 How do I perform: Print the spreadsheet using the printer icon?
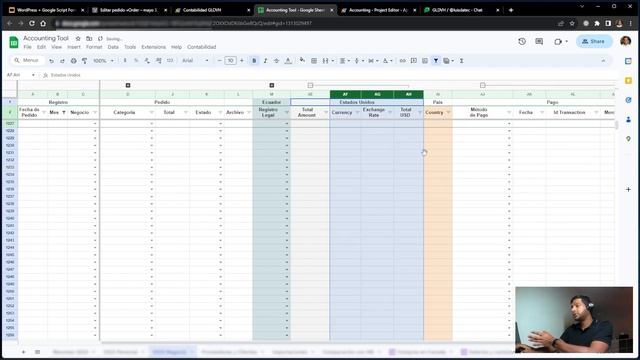click(73, 61)
